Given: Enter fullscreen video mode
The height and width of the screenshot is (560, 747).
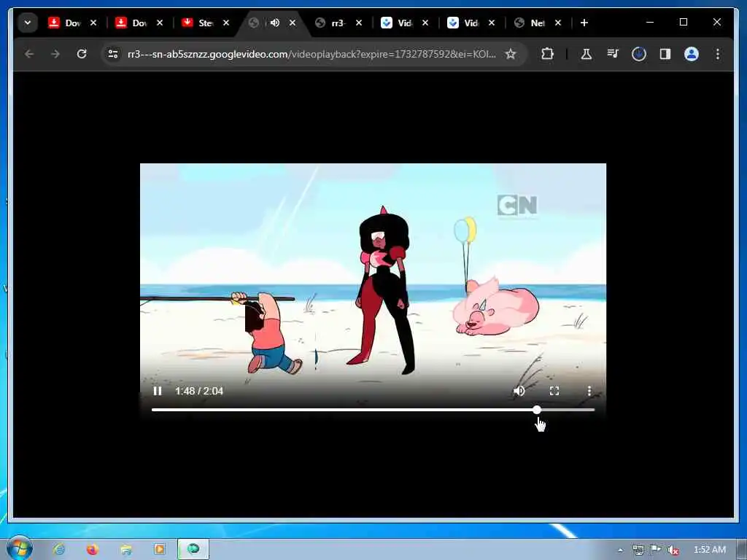Looking at the screenshot, I should [554, 391].
